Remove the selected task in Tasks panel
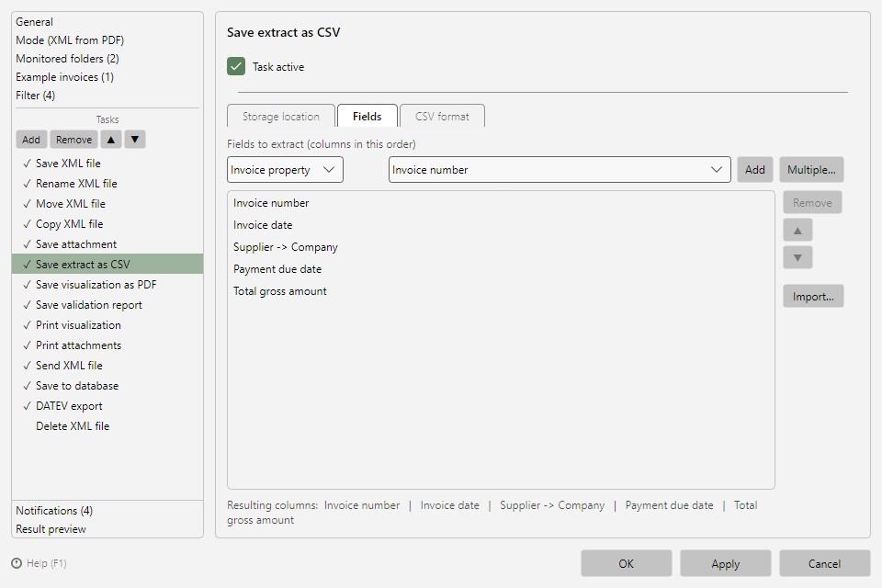882x588 pixels. (73, 140)
